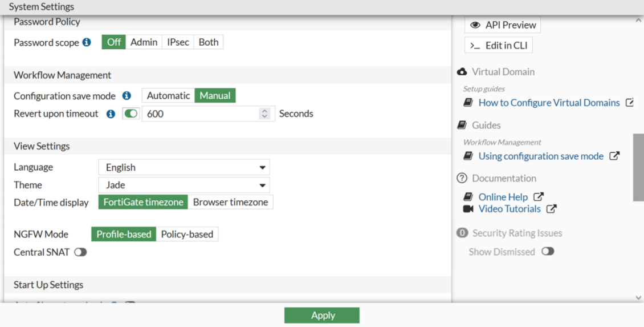Switch date/time display to Browser timezone

coord(230,202)
